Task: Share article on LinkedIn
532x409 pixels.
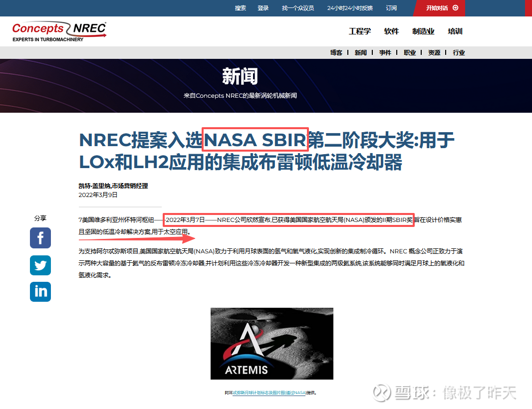Action: click(x=40, y=292)
